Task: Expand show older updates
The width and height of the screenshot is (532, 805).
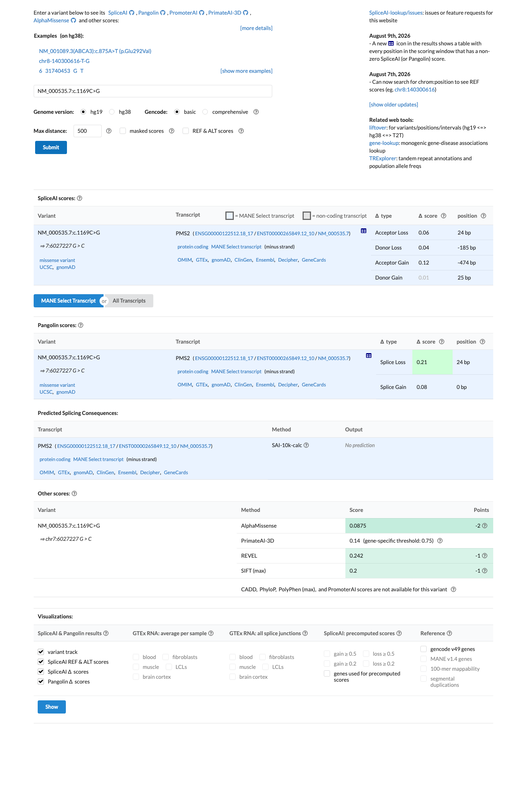Action: (393, 105)
